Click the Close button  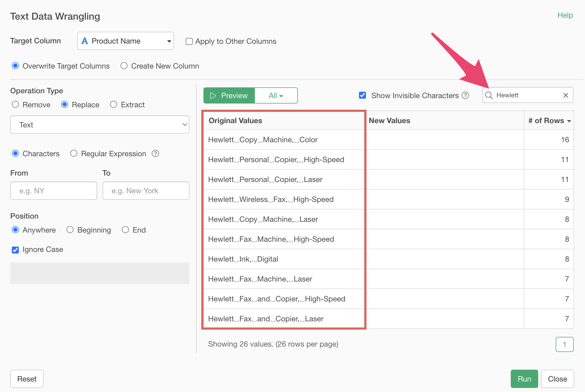point(558,379)
